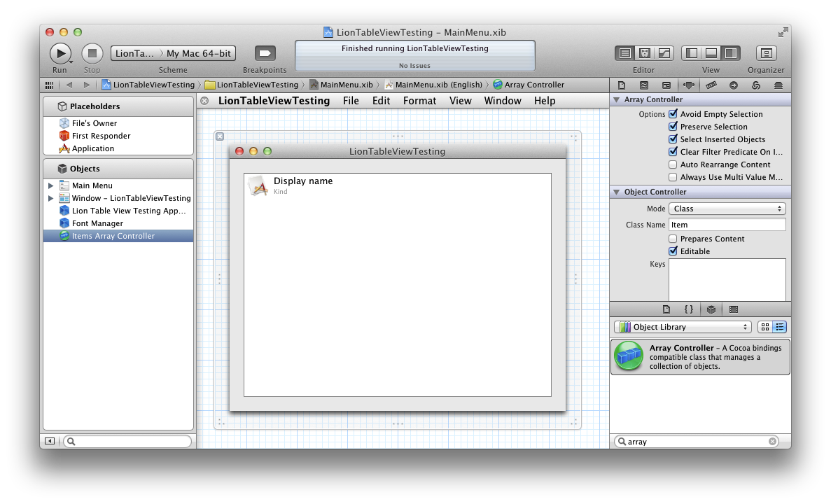Hide the document outline dock
Screen dimensions: 831x504
pyautogui.click(x=49, y=441)
